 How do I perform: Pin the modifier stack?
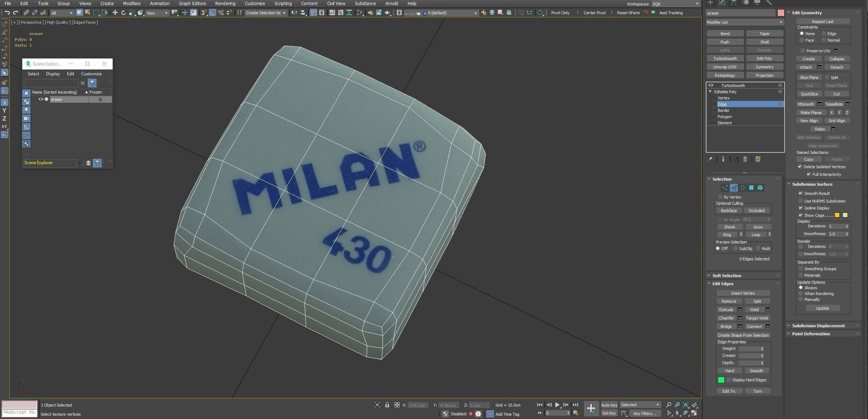tap(710, 159)
